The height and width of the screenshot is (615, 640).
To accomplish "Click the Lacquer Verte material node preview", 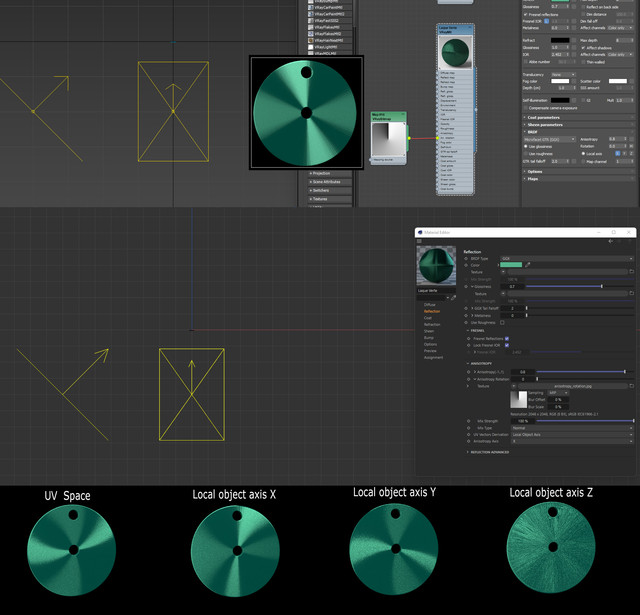I will point(455,52).
